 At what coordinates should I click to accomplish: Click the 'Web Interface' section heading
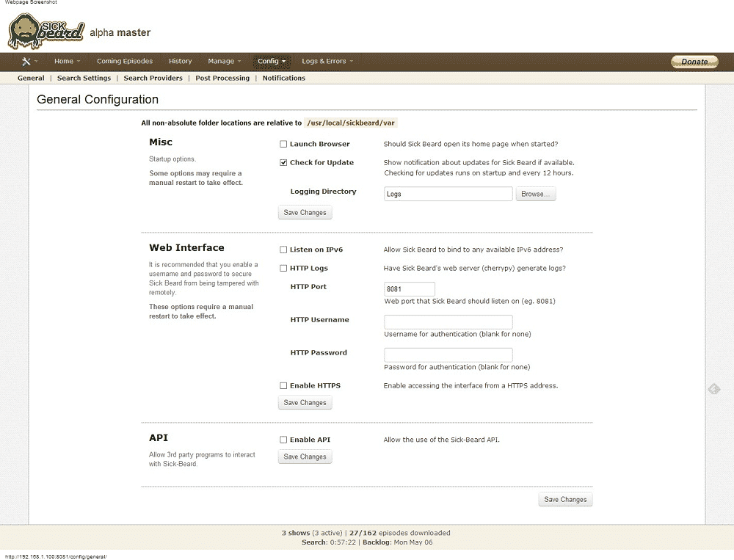[x=186, y=247]
